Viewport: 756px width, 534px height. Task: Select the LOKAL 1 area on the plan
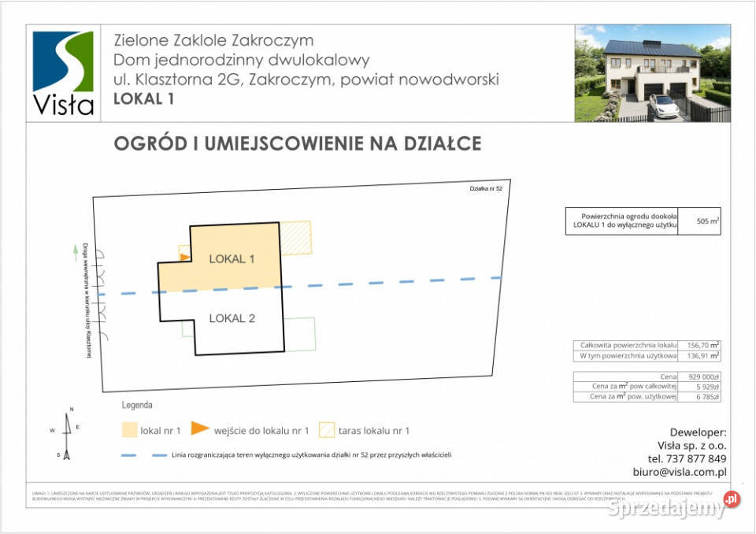[231, 258]
